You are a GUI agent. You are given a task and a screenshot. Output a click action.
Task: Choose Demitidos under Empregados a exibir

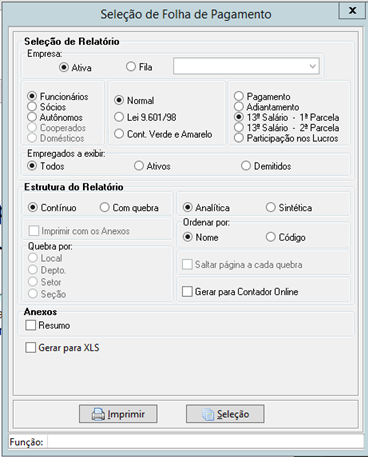pyautogui.click(x=246, y=166)
